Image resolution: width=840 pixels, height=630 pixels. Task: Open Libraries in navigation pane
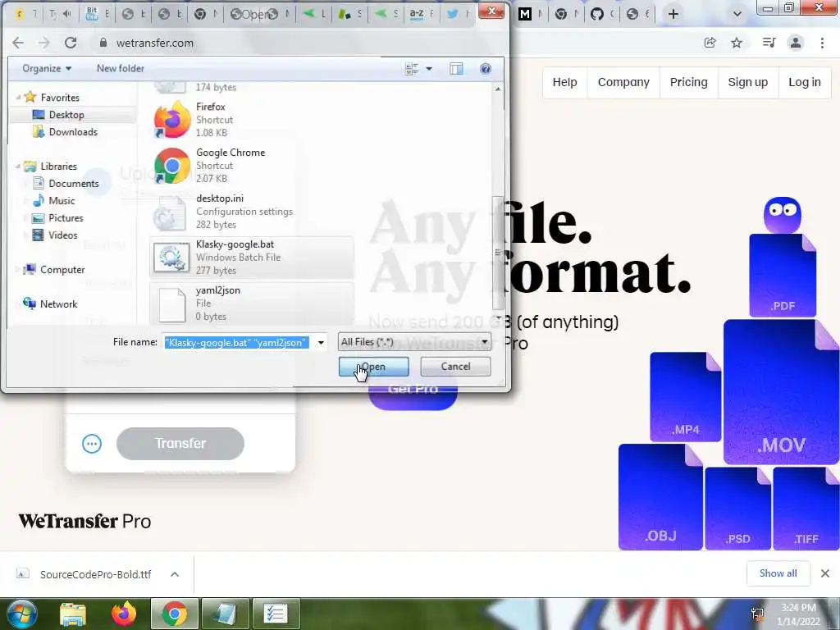pyautogui.click(x=58, y=166)
